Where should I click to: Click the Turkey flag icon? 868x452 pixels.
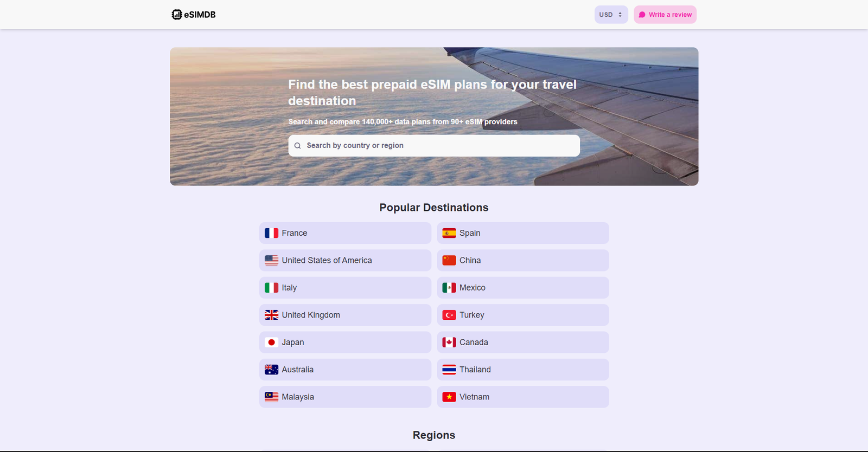449,315
